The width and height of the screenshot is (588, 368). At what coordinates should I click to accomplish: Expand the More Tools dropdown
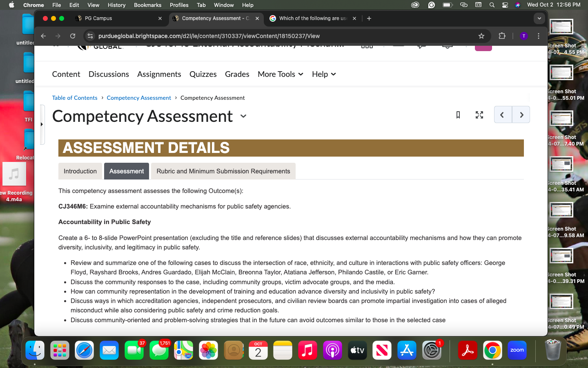point(281,74)
